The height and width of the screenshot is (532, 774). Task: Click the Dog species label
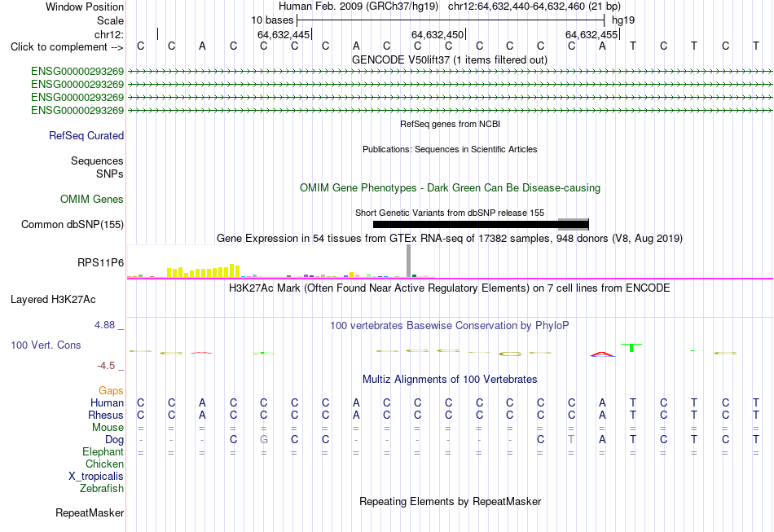(x=115, y=440)
